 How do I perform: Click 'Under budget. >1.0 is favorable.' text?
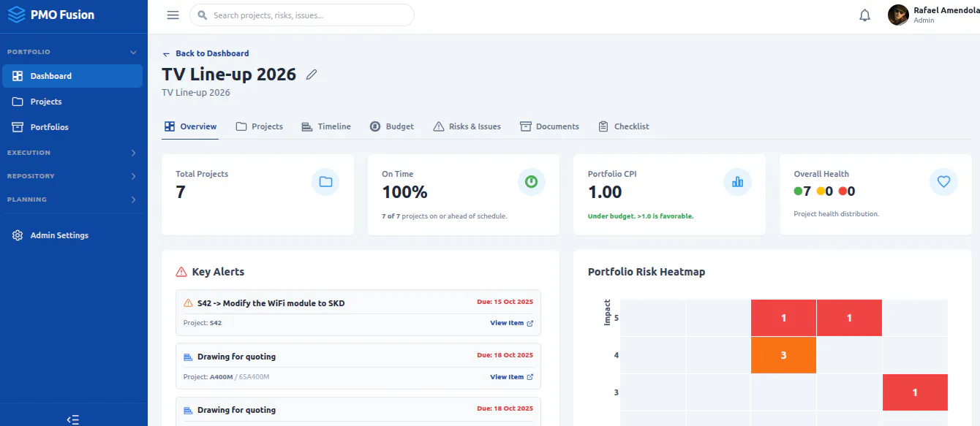641,216
